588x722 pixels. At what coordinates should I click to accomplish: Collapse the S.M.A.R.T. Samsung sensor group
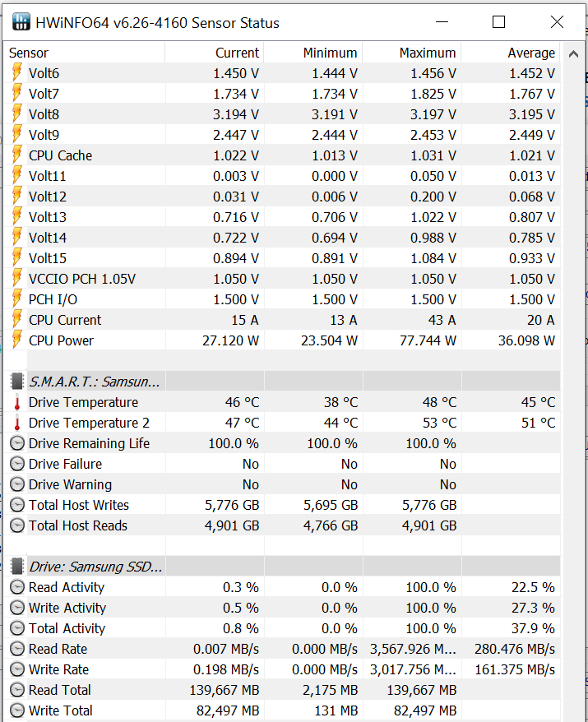(95, 382)
